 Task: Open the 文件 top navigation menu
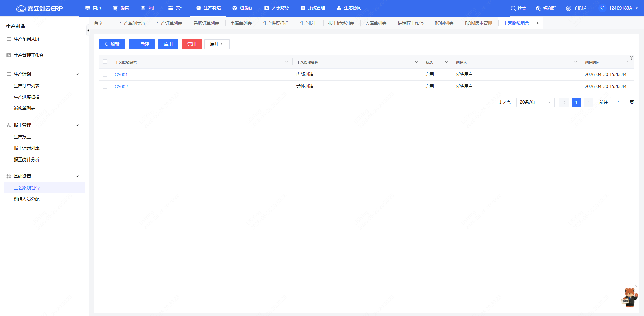click(176, 8)
